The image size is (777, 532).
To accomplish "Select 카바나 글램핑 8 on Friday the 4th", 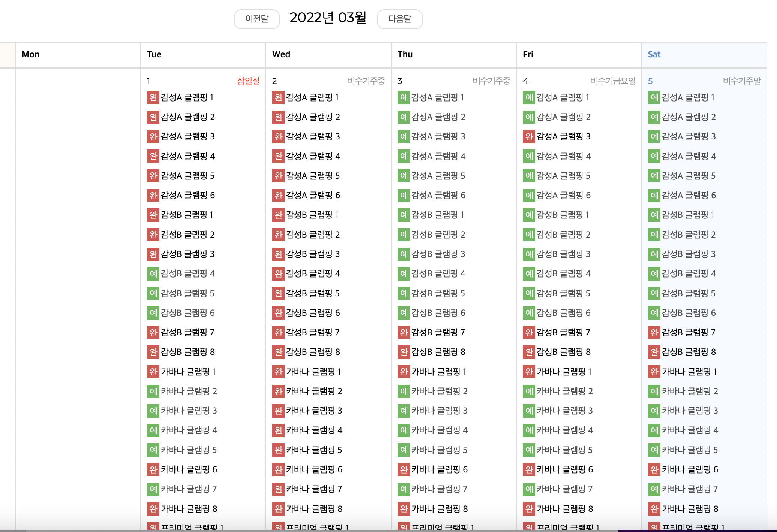I will click(564, 509).
